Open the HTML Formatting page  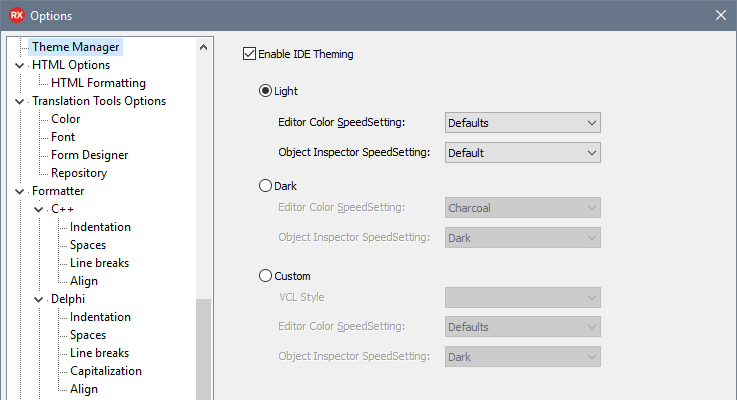pos(98,83)
